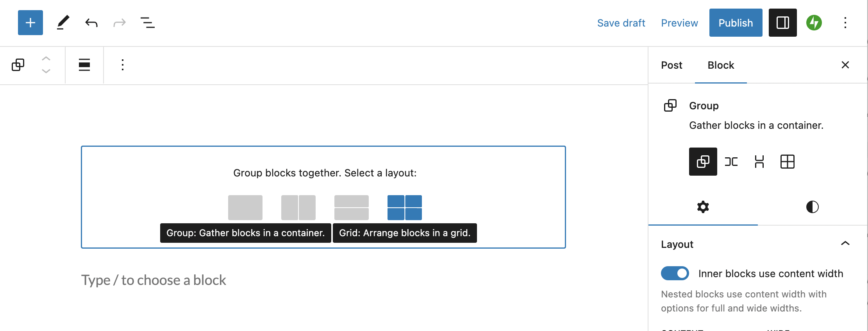Toggle Inner blocks use content width
Screen dimensions: 868x331
click(x=675, y=273)
